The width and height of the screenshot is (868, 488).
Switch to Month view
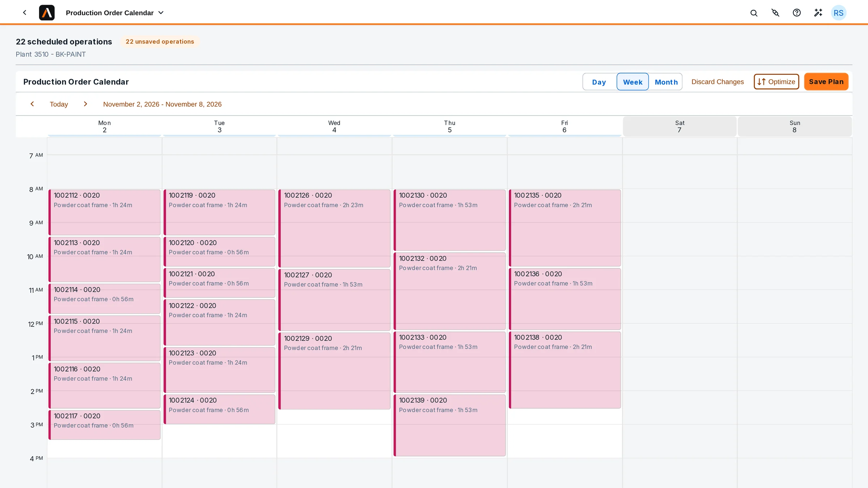[666, 82]
